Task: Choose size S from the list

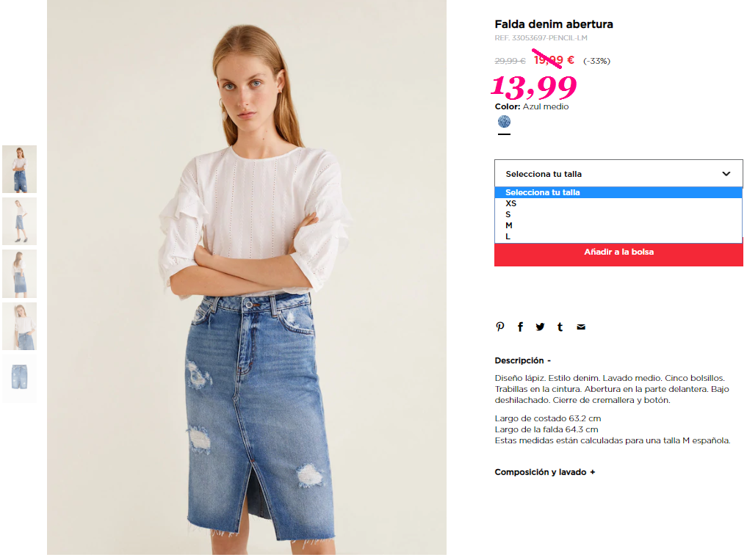Action: [618, 214]
